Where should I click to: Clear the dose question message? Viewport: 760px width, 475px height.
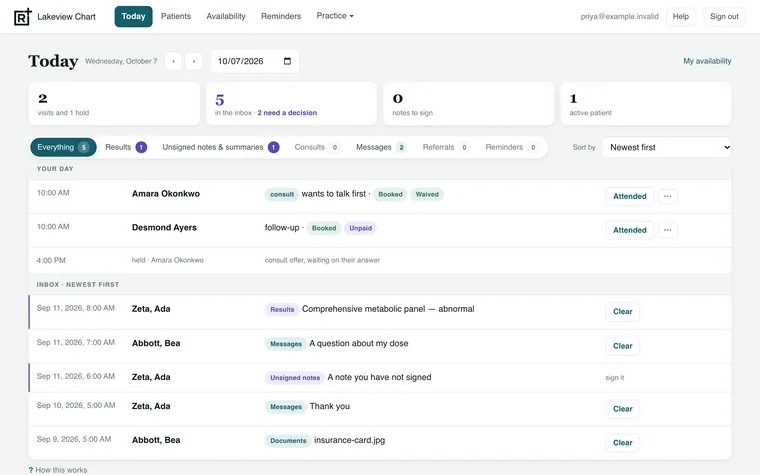pos(622,346)
